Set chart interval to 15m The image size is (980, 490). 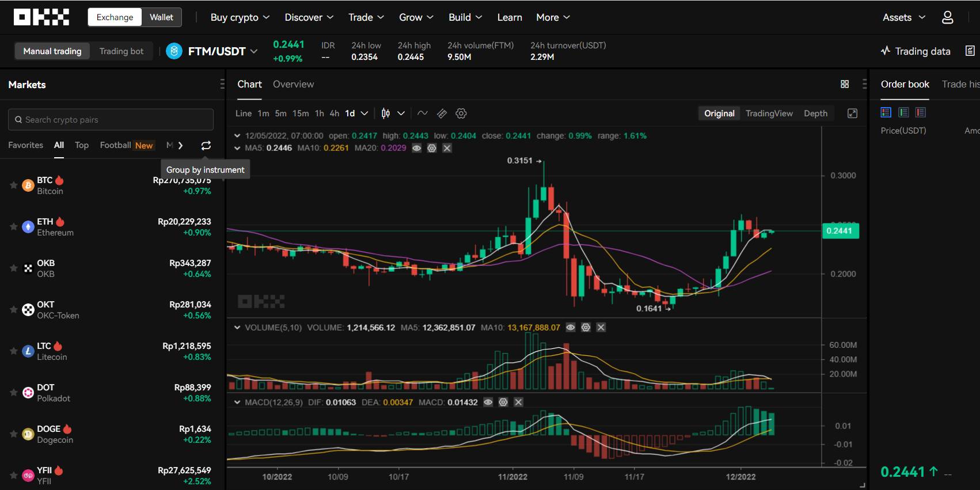[301, 113]
